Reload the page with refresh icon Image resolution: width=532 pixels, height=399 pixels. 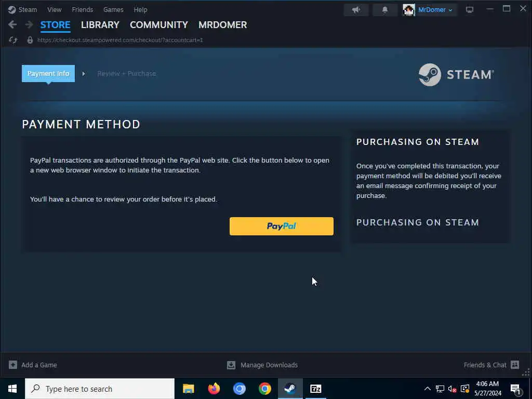tap(13, 40)
